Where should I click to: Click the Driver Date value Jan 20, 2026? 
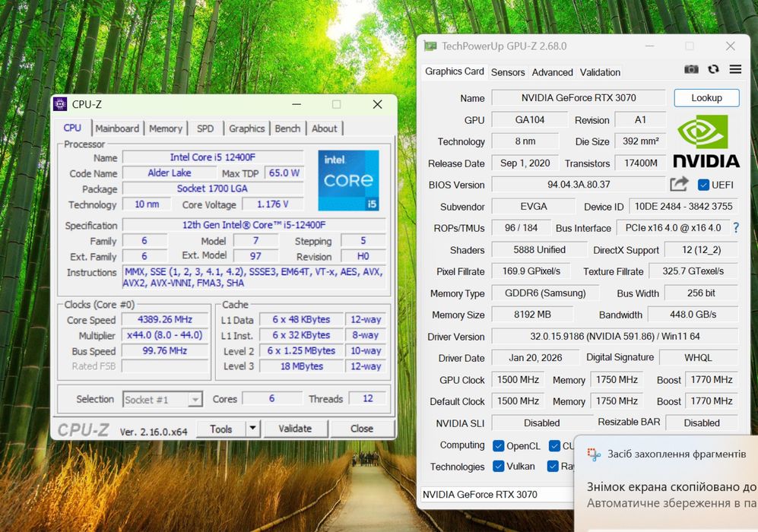536,357
